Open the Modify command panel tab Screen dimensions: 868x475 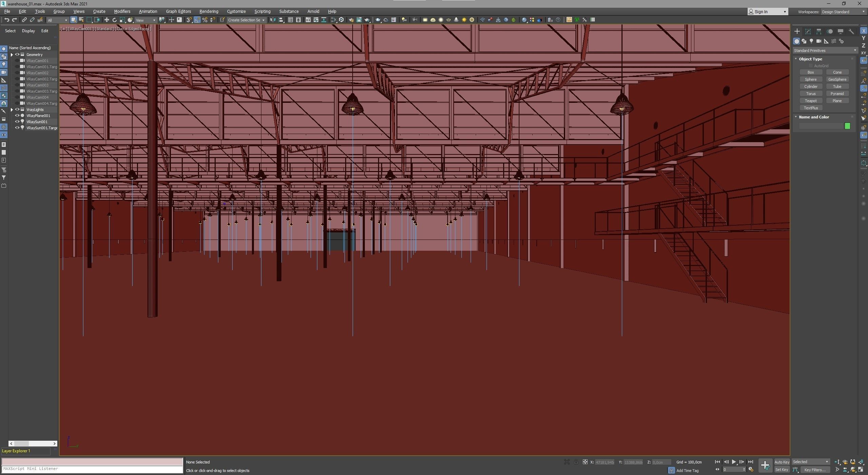[808, 31]
